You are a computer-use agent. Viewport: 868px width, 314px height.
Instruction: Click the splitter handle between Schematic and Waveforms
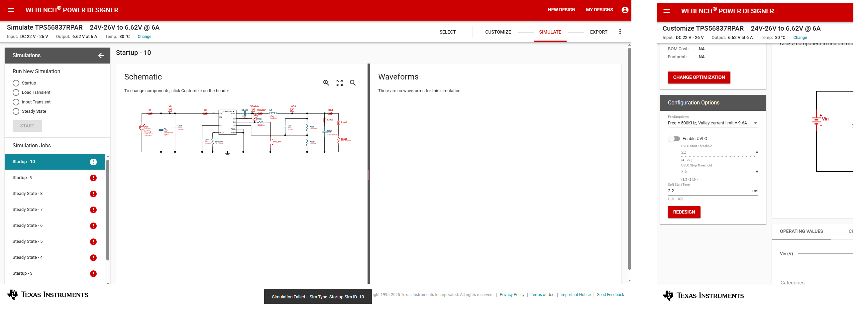pos(369,175)
